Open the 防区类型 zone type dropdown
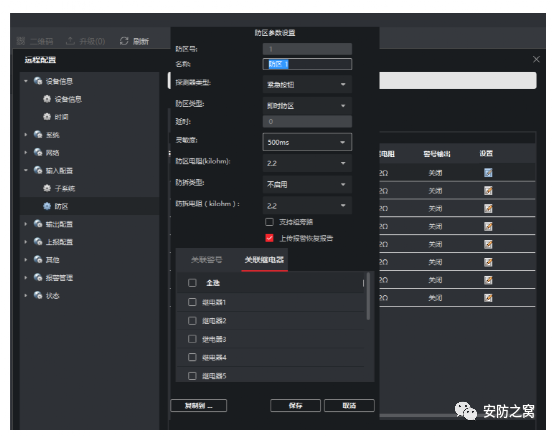The width and height of the screenshot is (553, 437). 307,106
